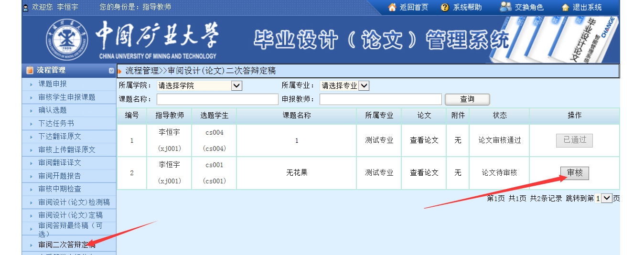
Task: Click the student cell cs004
Action: [214, 140]
